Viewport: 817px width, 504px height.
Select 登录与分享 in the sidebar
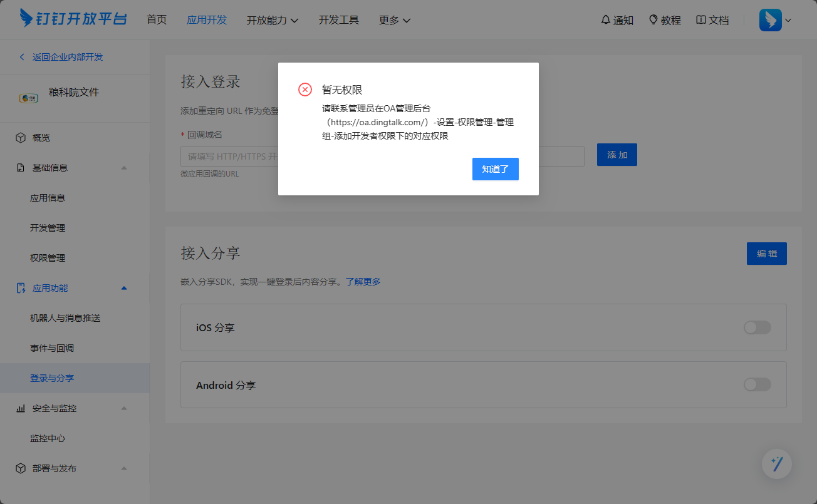pyautogui.click(x=75, y=378)
